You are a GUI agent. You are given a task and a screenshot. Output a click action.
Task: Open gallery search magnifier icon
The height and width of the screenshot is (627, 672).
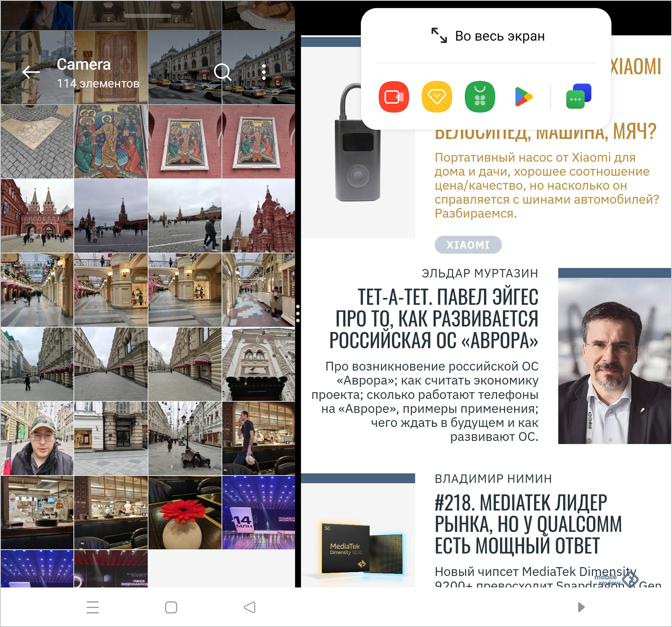[x=222, y=72]
